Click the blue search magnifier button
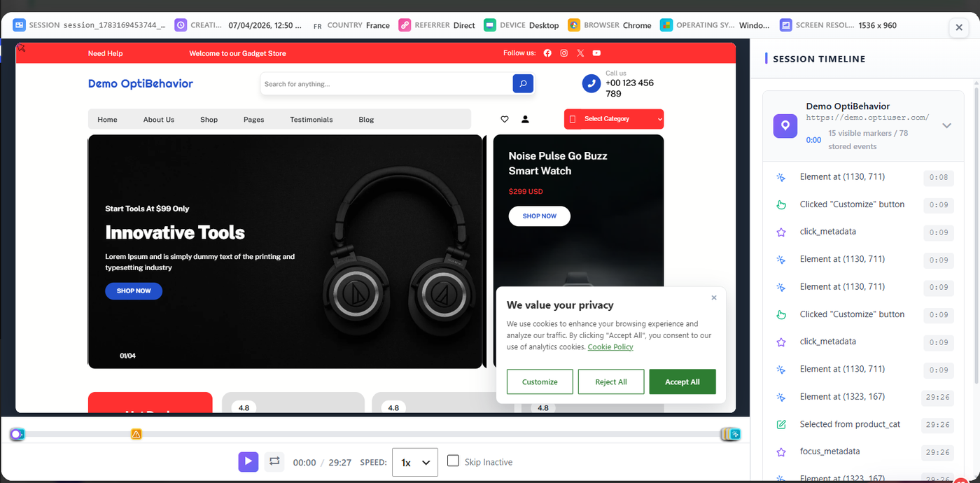 click(523, 84)
